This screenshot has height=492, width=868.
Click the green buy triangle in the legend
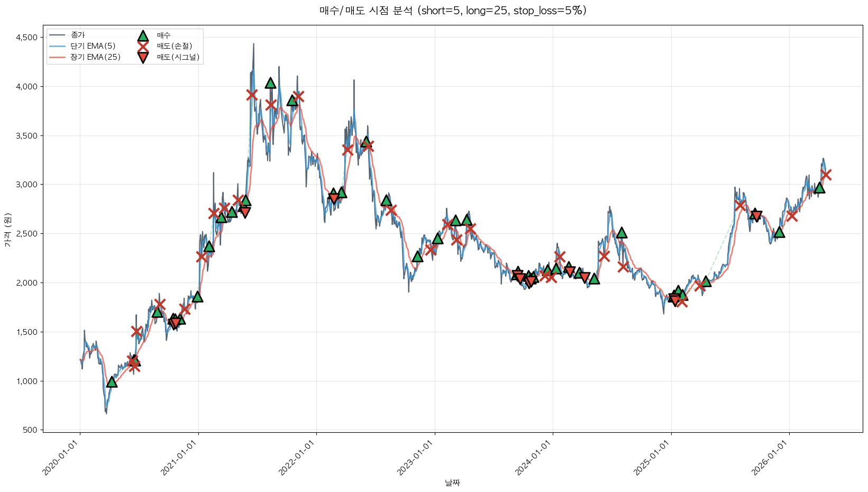[x=142, y=35]
